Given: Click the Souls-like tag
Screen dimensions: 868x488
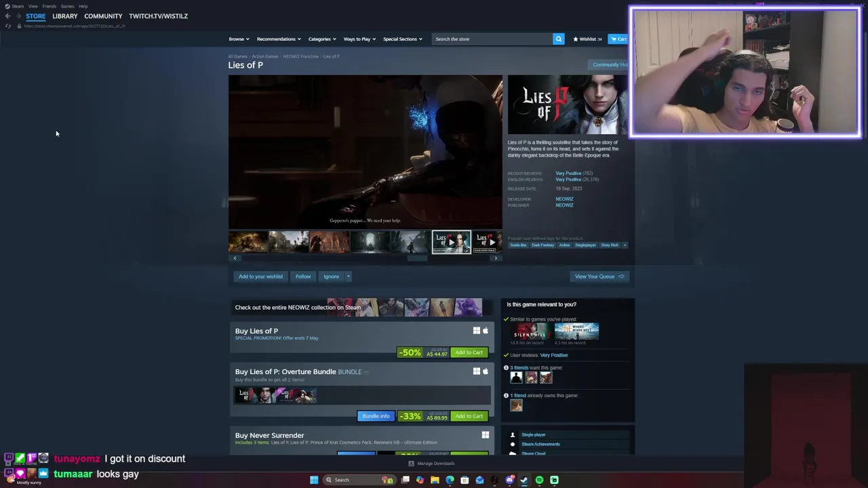Looking at the screenshot, I should [x=518, y=245].
